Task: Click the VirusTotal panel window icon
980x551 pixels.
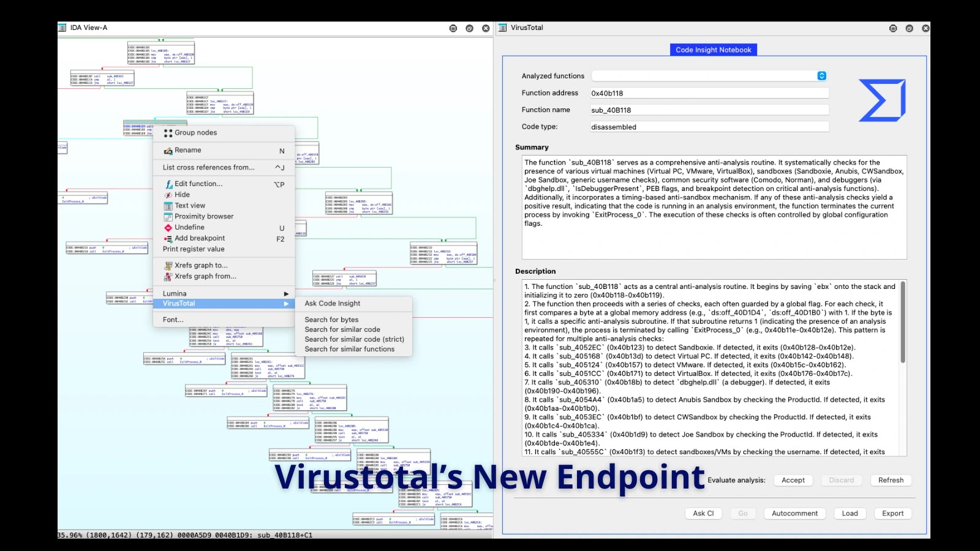Action: 503,28
